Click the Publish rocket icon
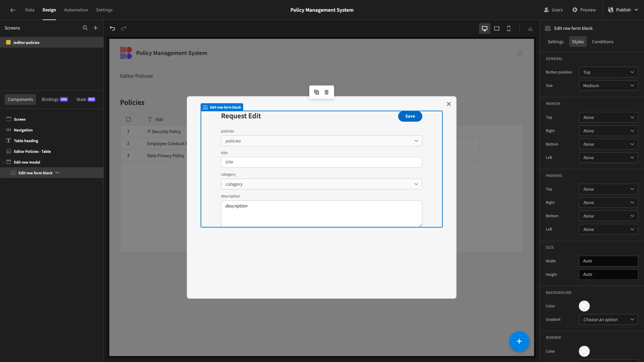Screen dimensions: 644x362 [611, 10]
